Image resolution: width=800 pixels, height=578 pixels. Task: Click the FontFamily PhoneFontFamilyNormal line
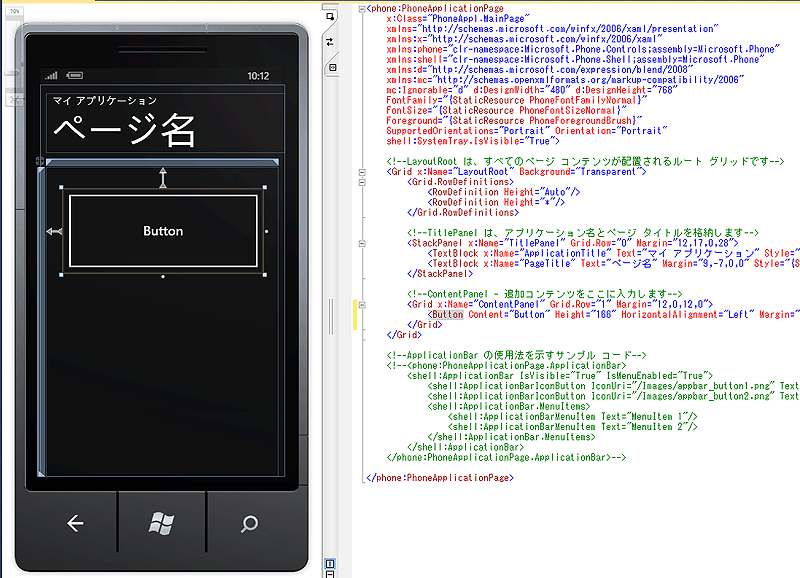tap(516, 100)
